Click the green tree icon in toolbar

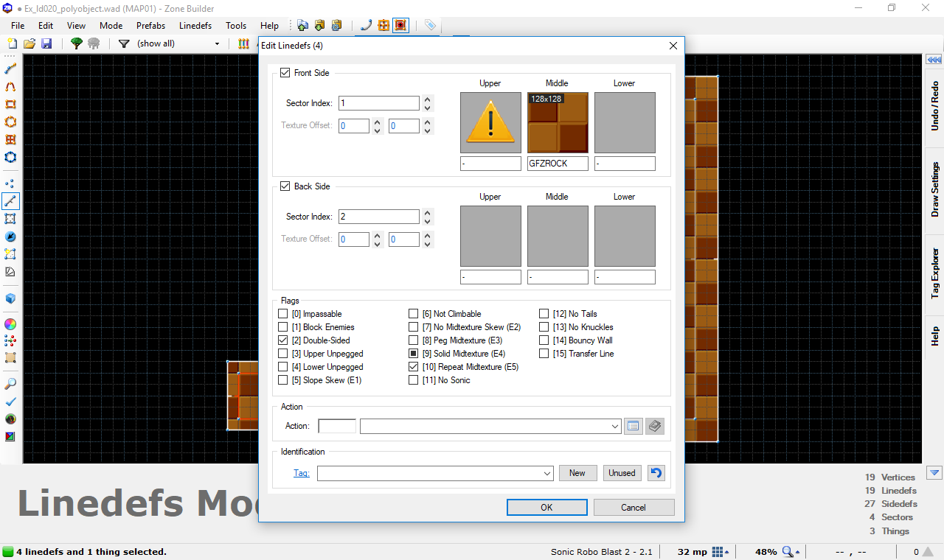click(x=76, y=44)
